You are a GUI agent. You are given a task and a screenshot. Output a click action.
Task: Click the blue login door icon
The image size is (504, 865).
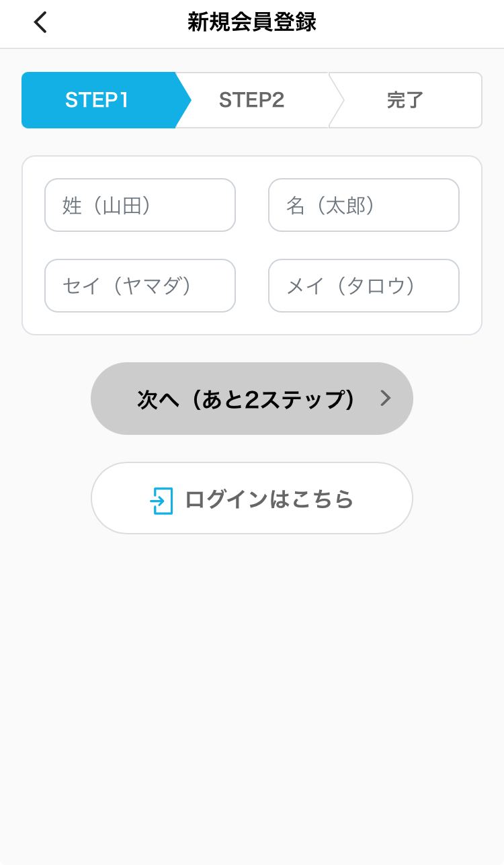(161, 501)
